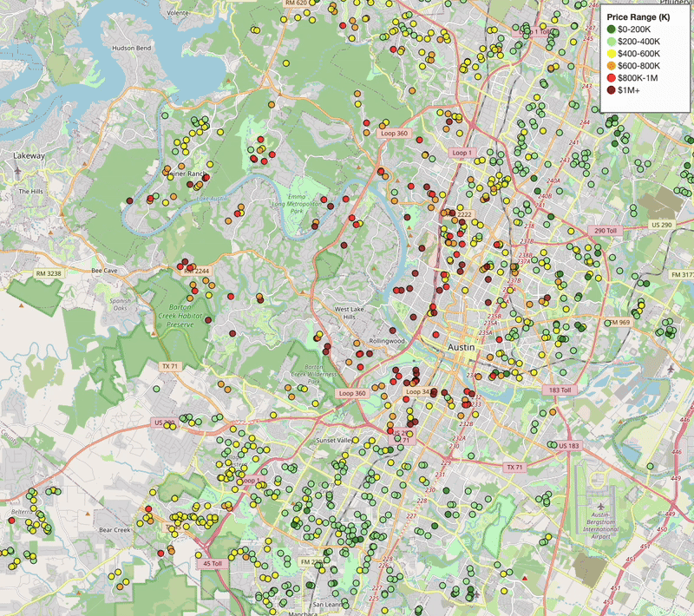Image resolution: width=694 pixels, height=616 pixels.
Task: Click the 'Volente' label
Action: 178,13
